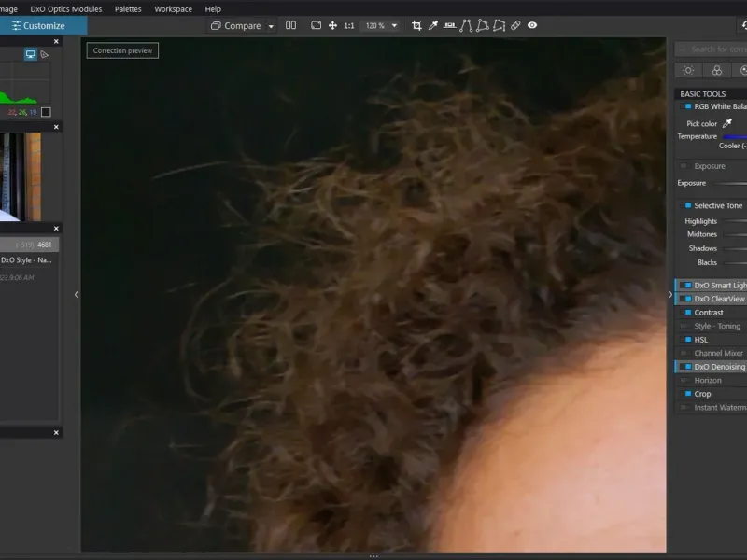Close the Move/Zoom navigator palette

[56, 127]
